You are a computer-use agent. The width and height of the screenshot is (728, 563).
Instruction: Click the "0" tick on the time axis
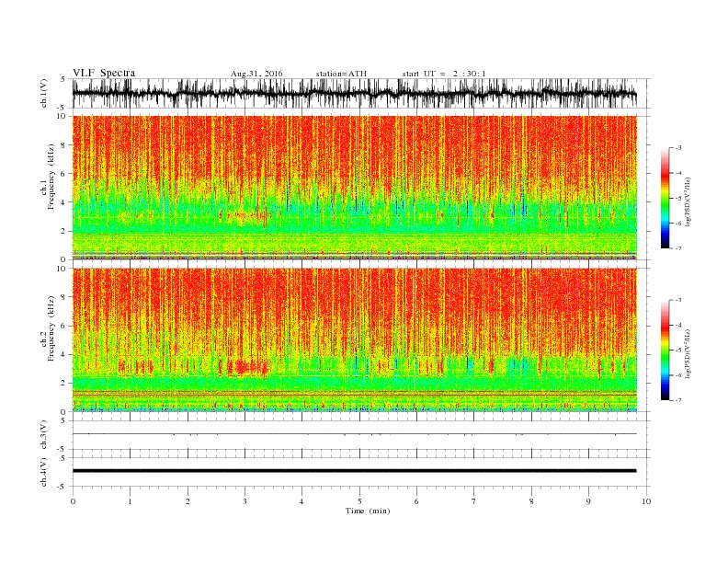[x=73, y=501]
